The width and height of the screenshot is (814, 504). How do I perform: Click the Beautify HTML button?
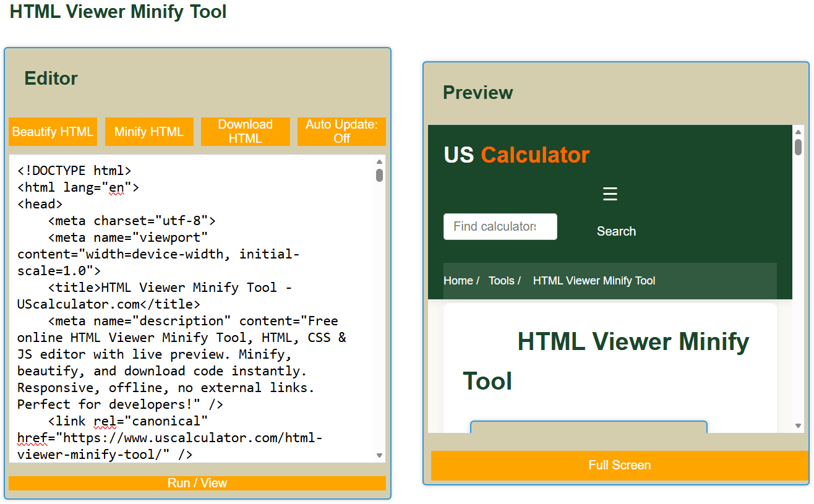coord(53,132)
